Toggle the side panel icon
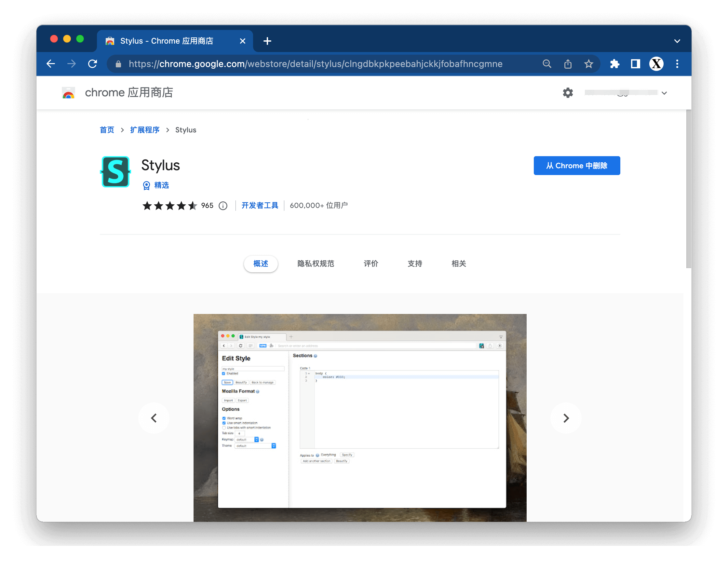Viewport: 728px width, 570px height. click(635, 64)
